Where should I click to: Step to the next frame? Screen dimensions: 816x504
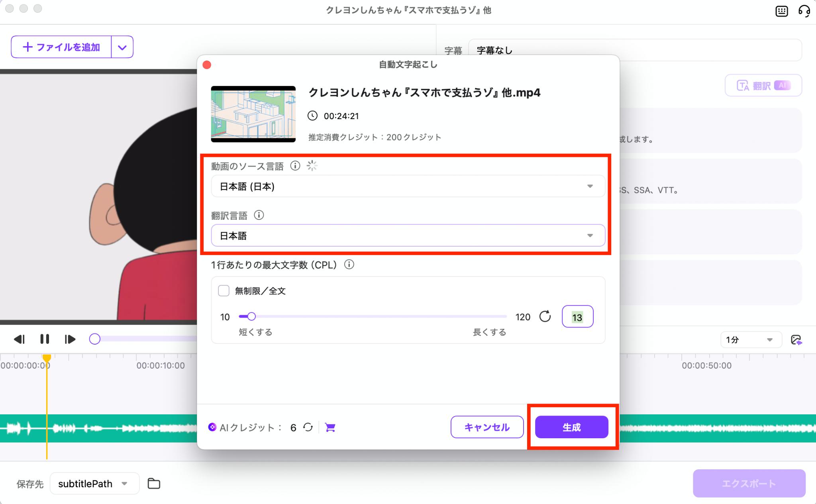tap(70, 339)
